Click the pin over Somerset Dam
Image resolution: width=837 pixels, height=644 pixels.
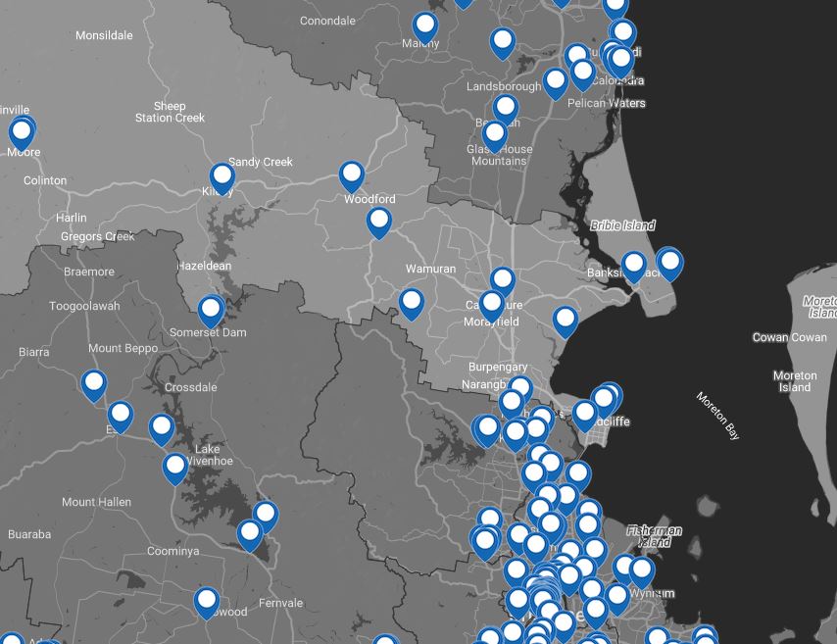coord(211,312)
